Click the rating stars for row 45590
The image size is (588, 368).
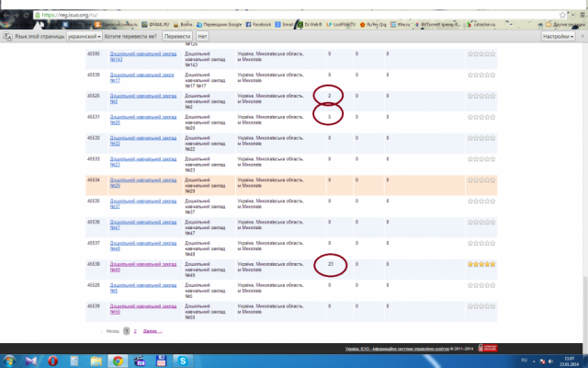click(481, 54)
